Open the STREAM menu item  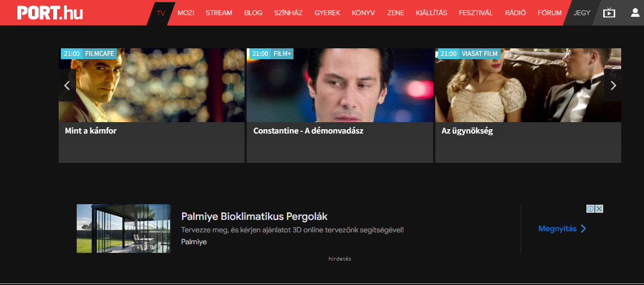tap(219, 12)
